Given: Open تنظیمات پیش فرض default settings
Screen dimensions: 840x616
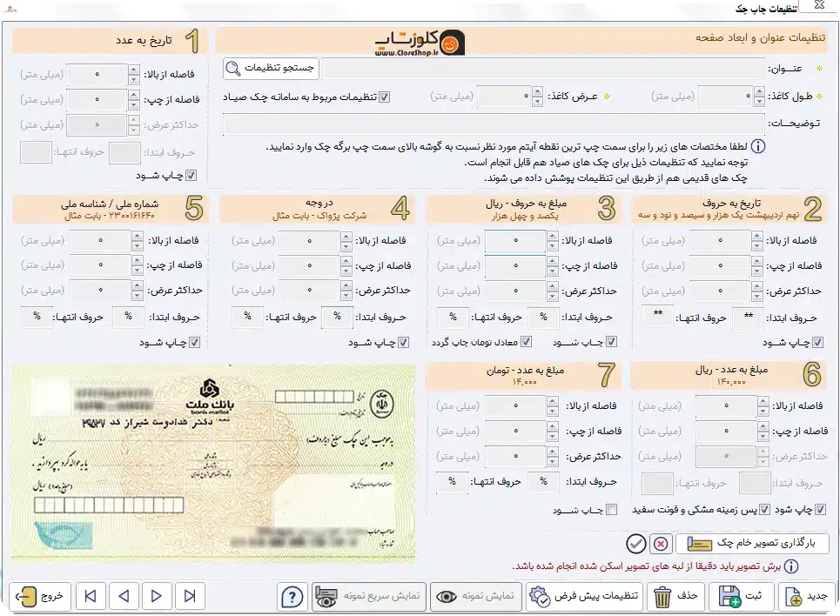Looking at the screenshot, I should (x=584, y=596).
